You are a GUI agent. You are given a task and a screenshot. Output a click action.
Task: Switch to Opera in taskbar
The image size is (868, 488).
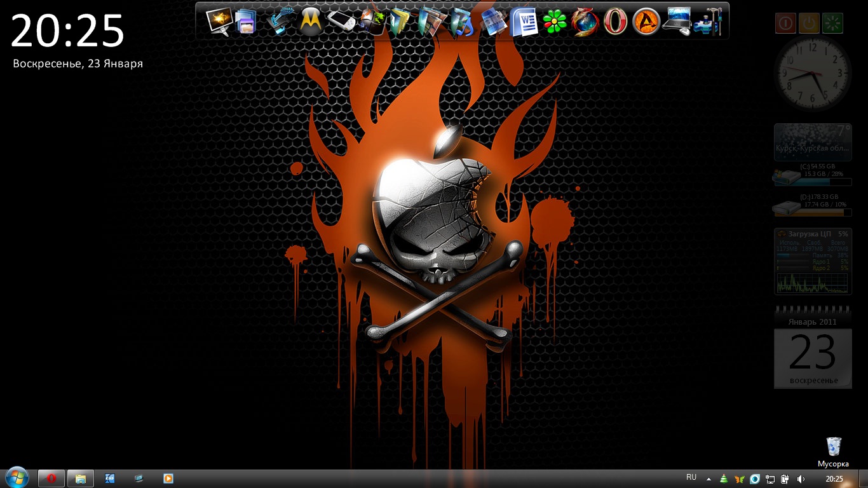51,478
